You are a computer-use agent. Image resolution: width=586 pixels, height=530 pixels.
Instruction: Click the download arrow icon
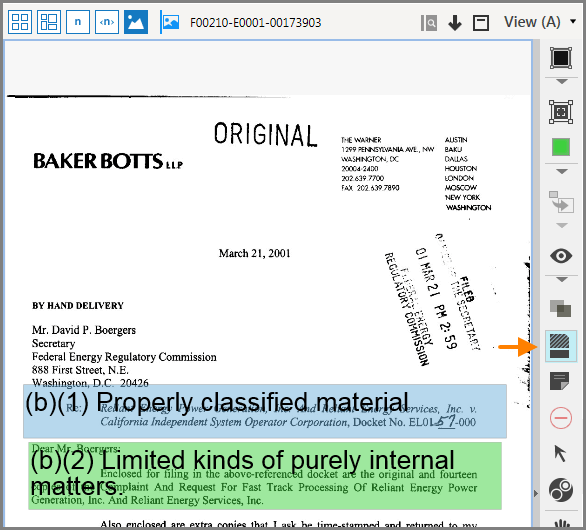455,23
